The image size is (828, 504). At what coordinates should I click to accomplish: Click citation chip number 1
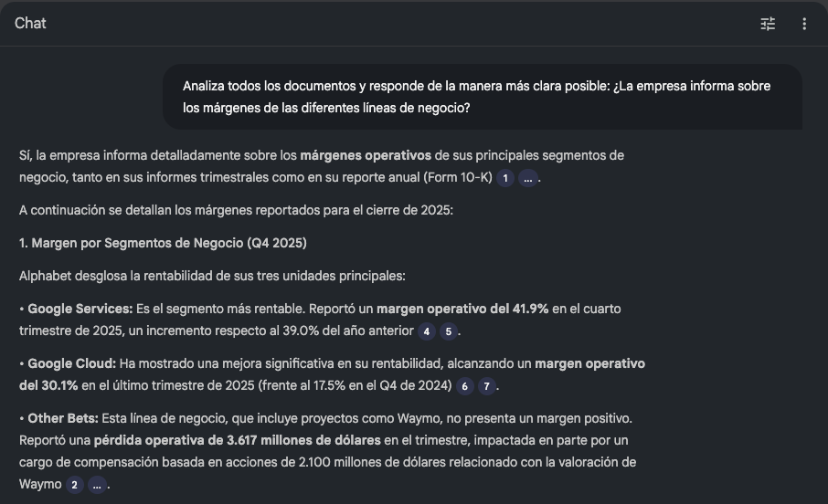pyautogui.click(x=505, y=178)
